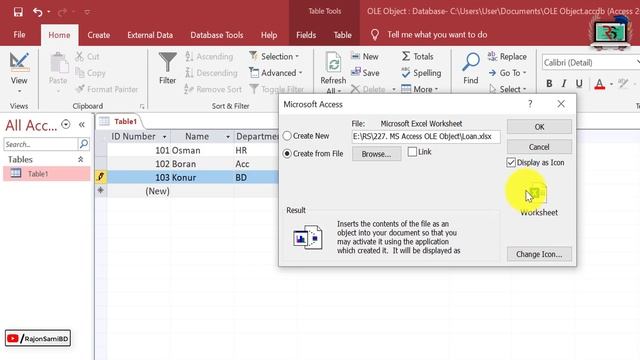Switch to the External Data tab
The width and height of the screenshot is (640, 360).
(150, 35)
